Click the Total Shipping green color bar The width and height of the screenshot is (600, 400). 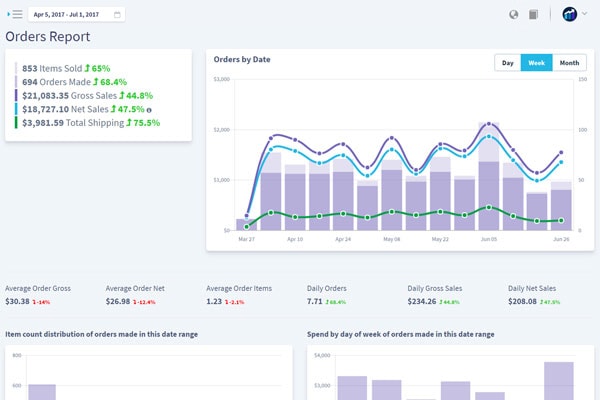tap(16, 122)
